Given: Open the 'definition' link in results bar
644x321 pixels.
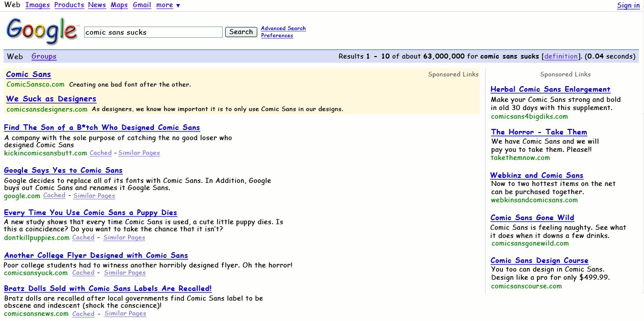Looking at the screenshot, I should click(x=561, y=57).
